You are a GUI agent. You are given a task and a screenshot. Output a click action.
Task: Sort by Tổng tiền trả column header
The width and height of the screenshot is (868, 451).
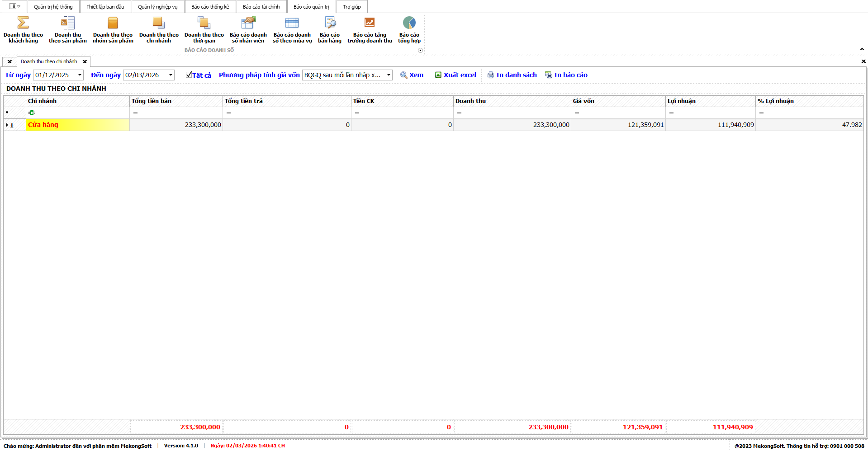287,101
